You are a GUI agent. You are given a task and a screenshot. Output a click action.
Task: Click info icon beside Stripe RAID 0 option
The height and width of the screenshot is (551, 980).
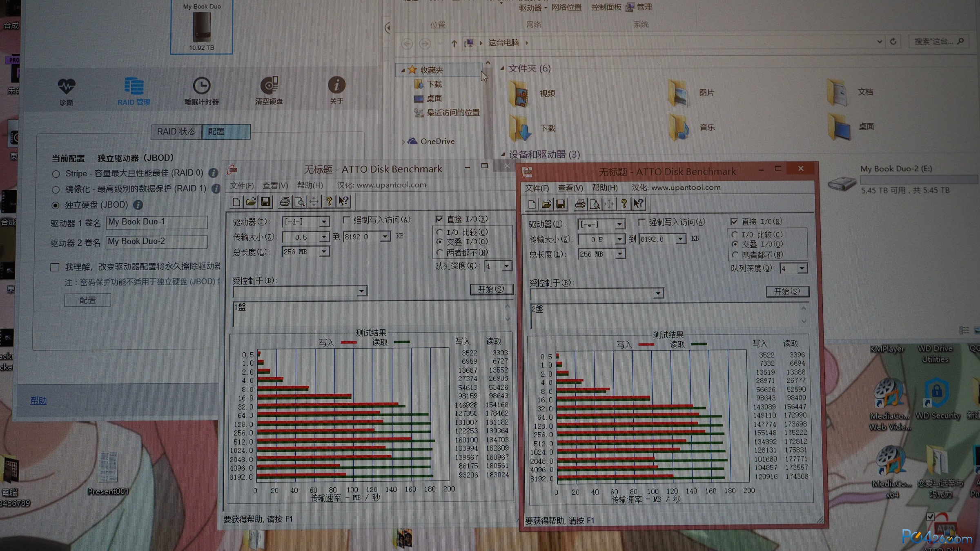click(213, 173)
